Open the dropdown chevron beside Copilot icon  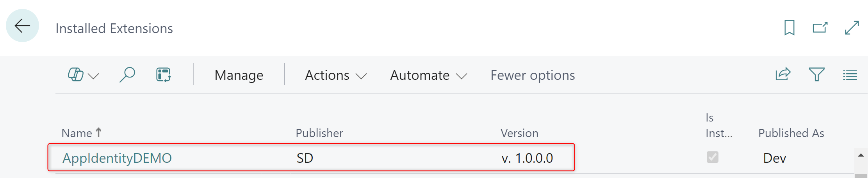pos(94,76)
